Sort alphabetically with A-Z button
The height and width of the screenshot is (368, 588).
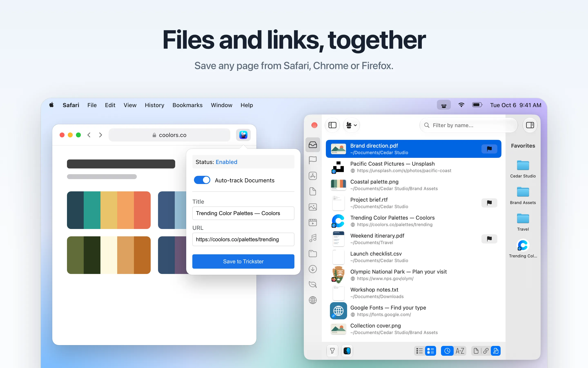click(x=460, y=351)
